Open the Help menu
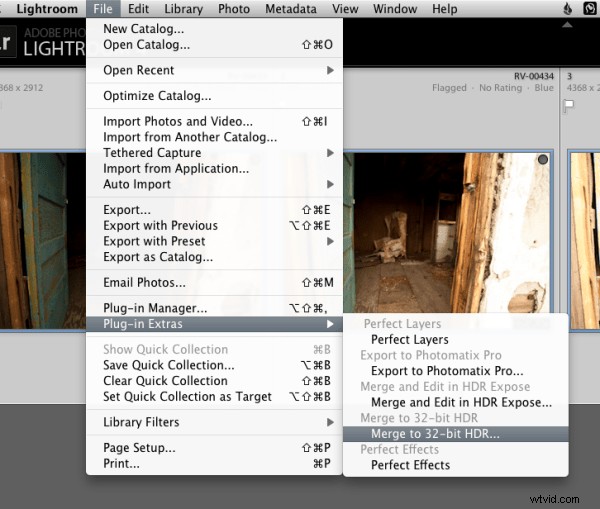The width and height of the screenshot is (600, 509). pyautogui.click(x=445, y=8)
